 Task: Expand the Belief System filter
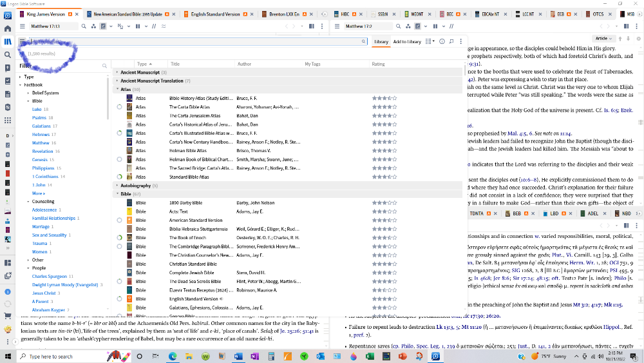coord(28,93)
